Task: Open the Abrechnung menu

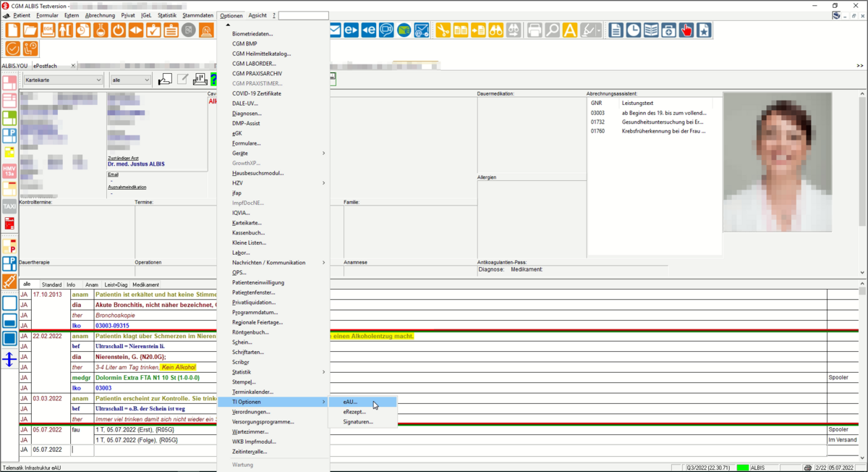Action: tap(100, 15)
